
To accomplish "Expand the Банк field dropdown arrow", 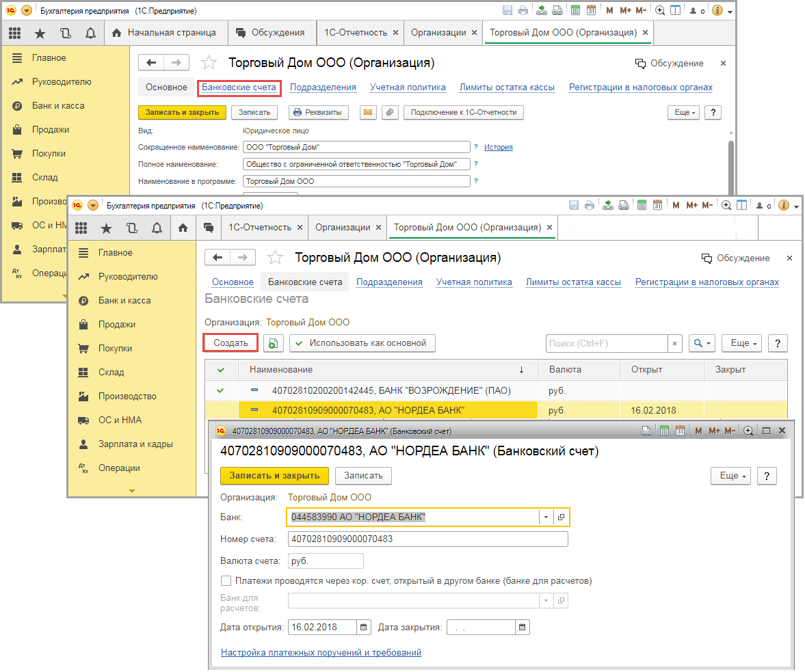I will pyautogui.click(x=546, y=518).
